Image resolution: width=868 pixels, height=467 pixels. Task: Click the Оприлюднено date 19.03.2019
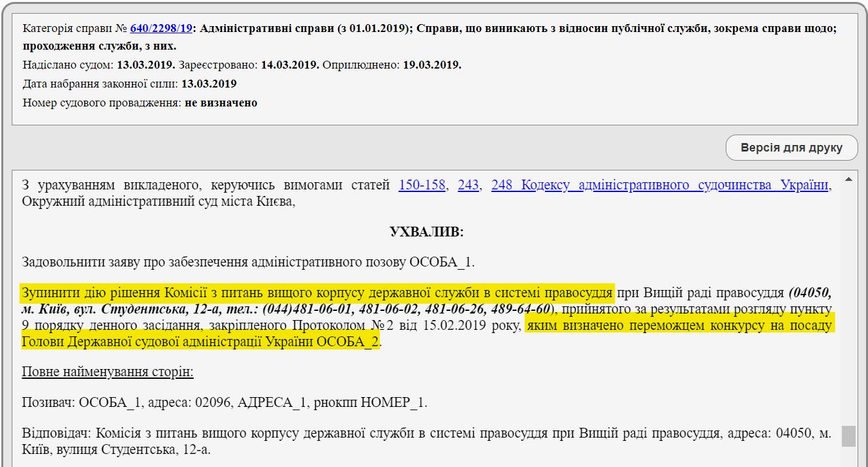pos(431,65)
